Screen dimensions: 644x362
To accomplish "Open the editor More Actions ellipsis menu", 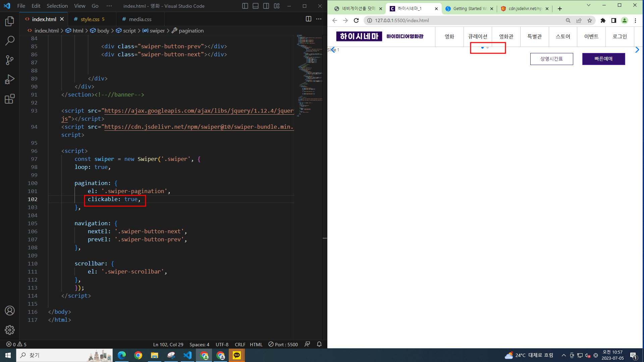I will click(x=319, y=19).
